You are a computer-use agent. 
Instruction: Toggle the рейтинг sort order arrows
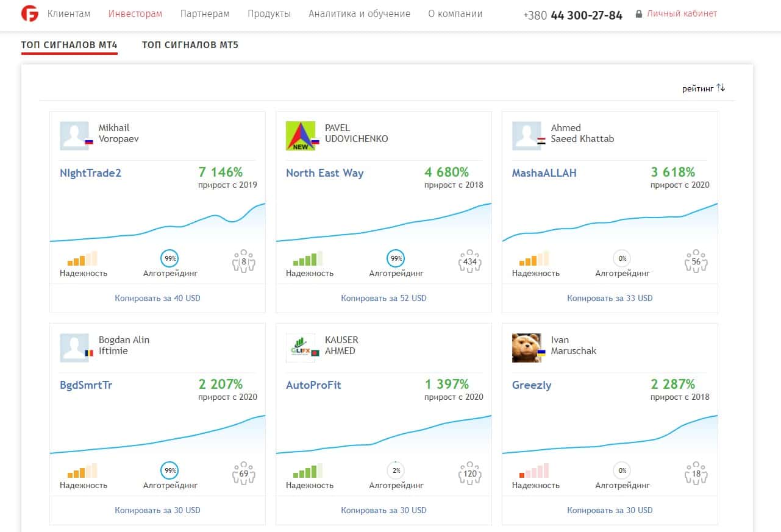[721, 88]
